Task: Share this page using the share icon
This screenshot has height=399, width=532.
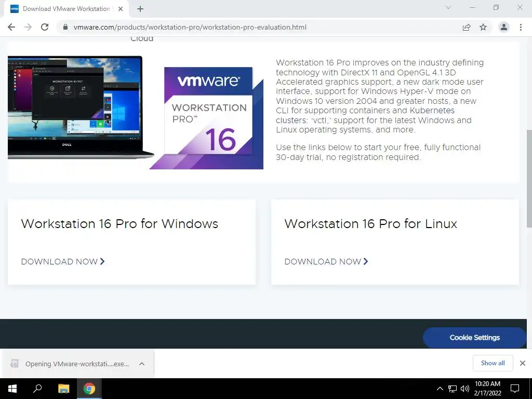Action: (x=467, y=27)
